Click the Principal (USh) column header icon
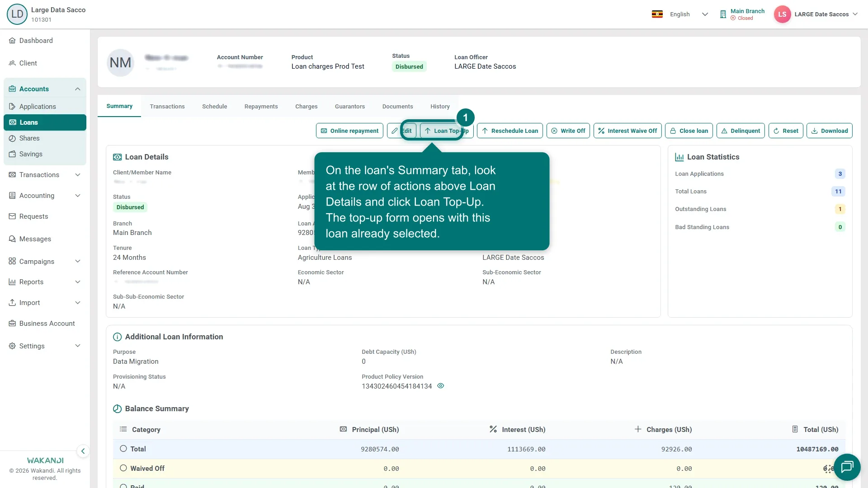Viewport: 868px width, 488px height. (x=343, y=429)
